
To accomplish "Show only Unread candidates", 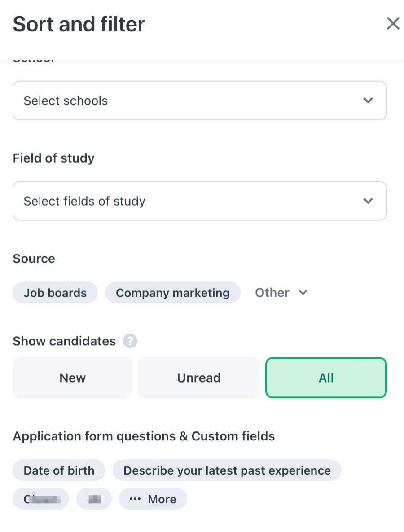I will tap(198, 378).
